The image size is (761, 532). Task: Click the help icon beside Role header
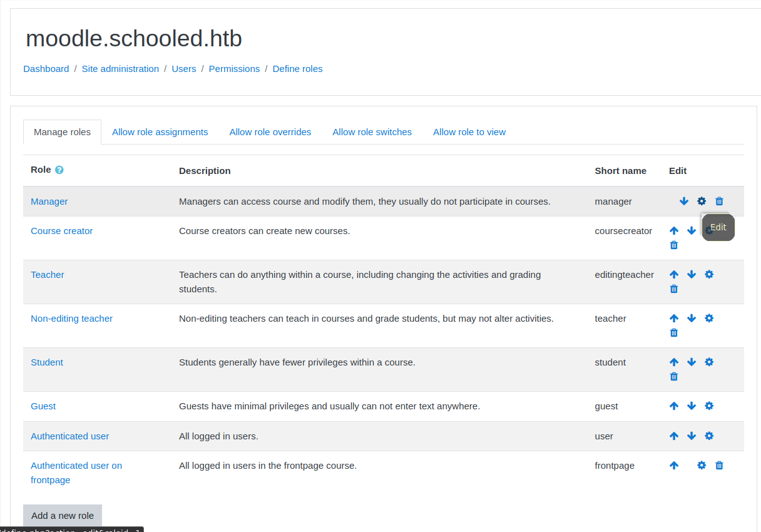point(59,170)
